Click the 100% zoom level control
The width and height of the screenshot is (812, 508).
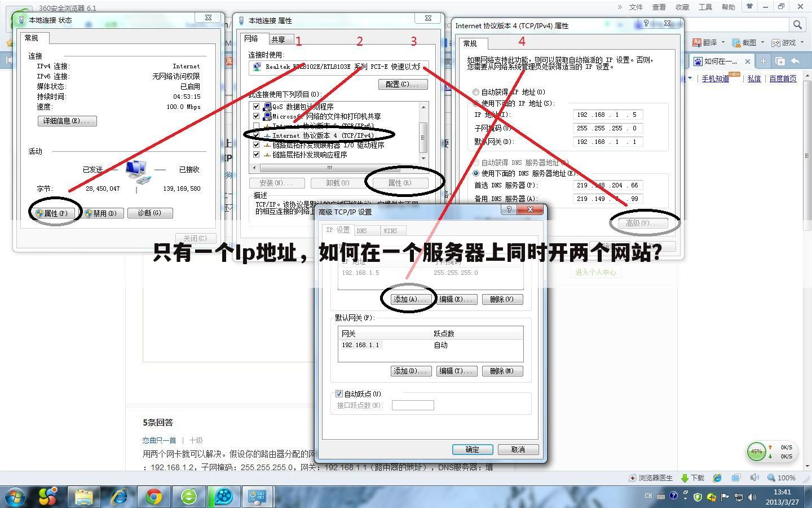[x=784, y=478]
